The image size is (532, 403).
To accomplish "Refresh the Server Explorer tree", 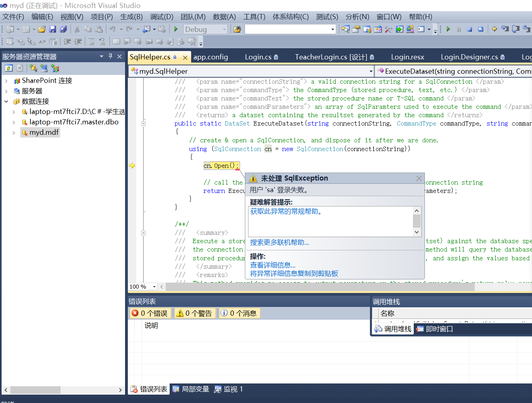I will (9, 68).
